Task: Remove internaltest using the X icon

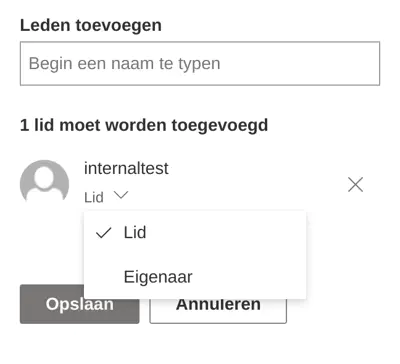Action: 355,185
